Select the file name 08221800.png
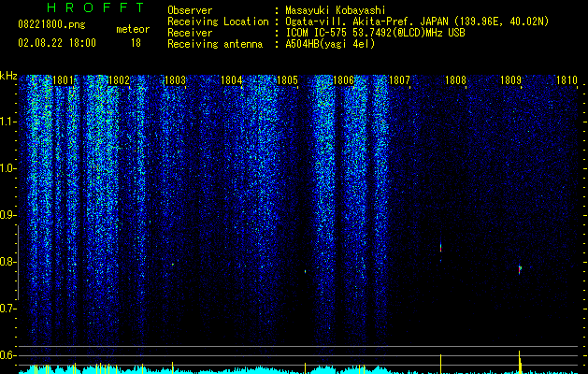Image resolution: width=588 pixels, height=374 pixels. 51,25
